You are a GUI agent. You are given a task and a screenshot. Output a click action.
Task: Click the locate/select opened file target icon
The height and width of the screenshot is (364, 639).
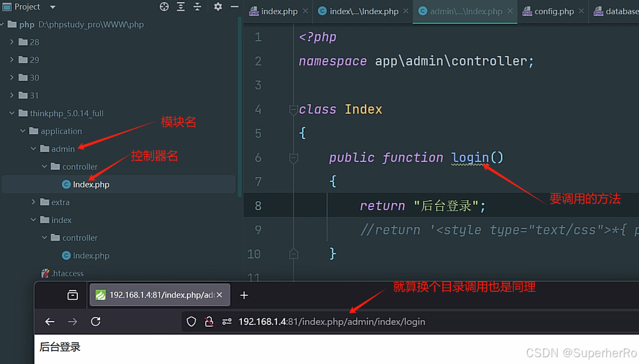[164, 7]
